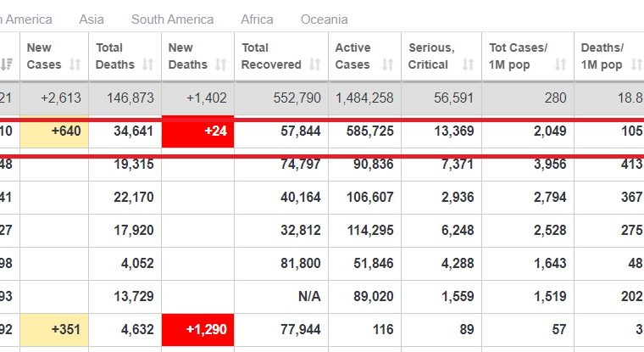Click the red +24 new deaths cell
This screenshot has height=352, width=644.
pos(198,131)
